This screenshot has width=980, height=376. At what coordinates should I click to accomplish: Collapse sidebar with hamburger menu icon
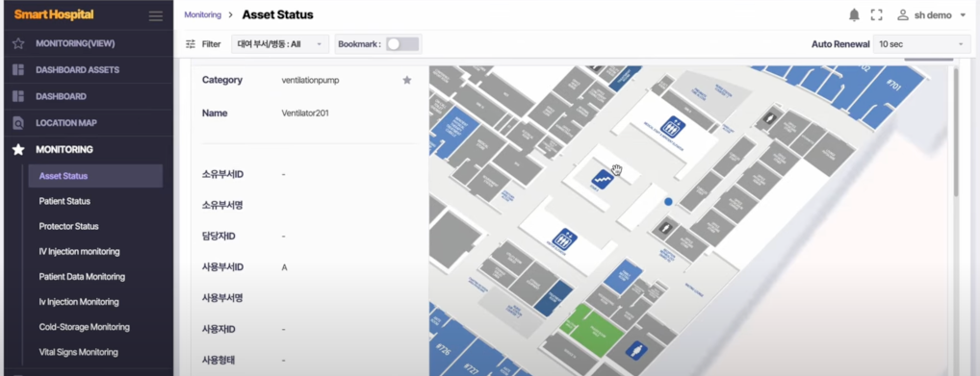pos(156,15)
